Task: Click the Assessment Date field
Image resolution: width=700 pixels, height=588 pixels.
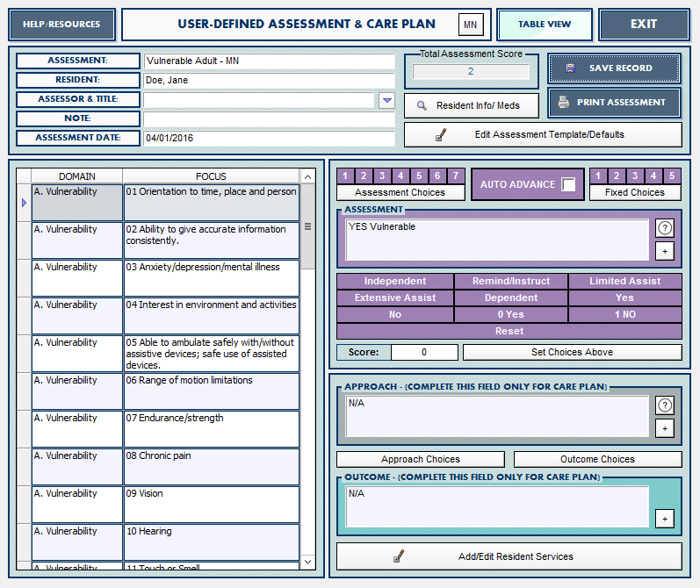Action: (x=269, y=139)
